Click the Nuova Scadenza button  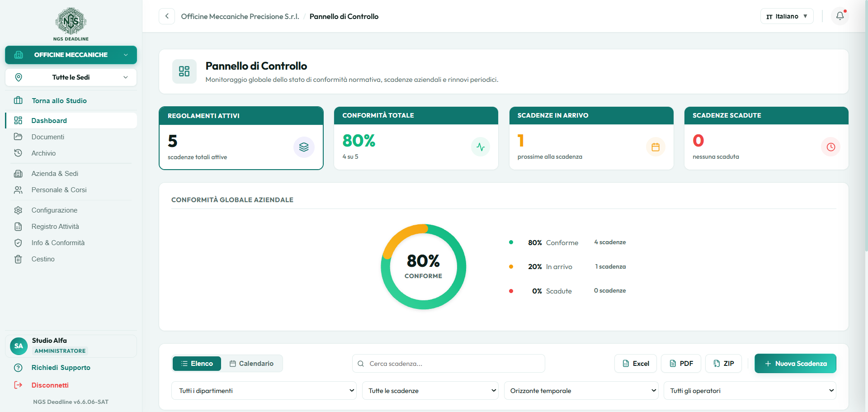tap(795, 364)
